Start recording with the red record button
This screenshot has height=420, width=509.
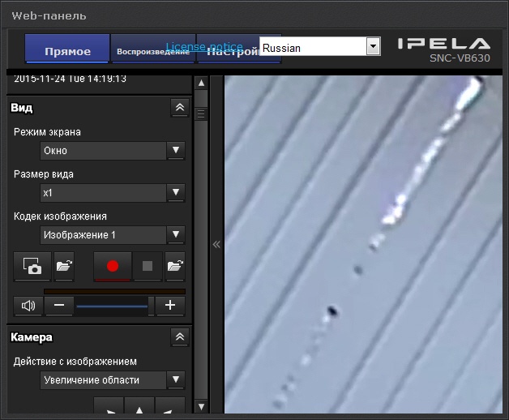(112, 266)
